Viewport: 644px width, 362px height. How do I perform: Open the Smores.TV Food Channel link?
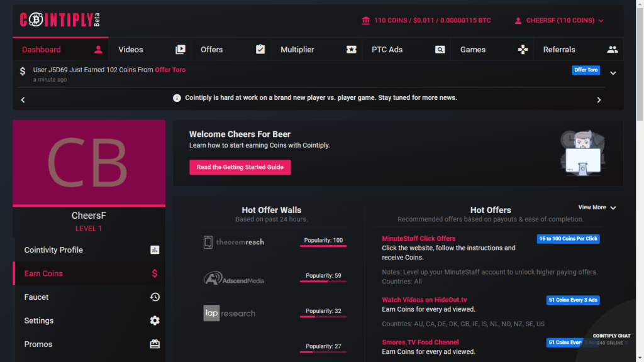pyautogui.click(x=420, y=343)
